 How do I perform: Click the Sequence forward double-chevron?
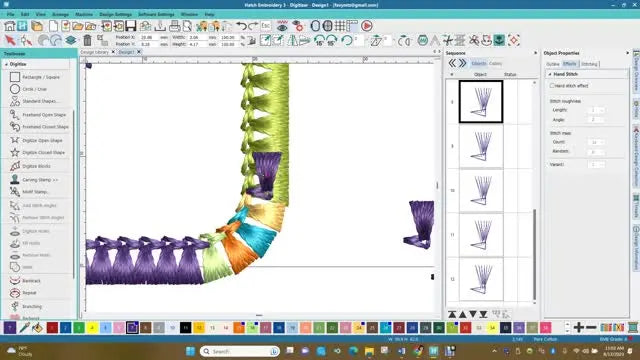pos(462,63)
